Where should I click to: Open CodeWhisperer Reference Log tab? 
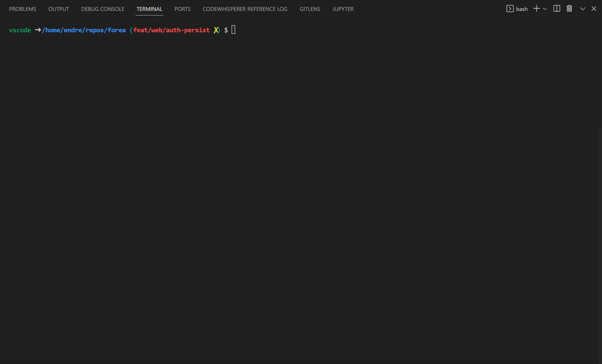coord(245,9)
